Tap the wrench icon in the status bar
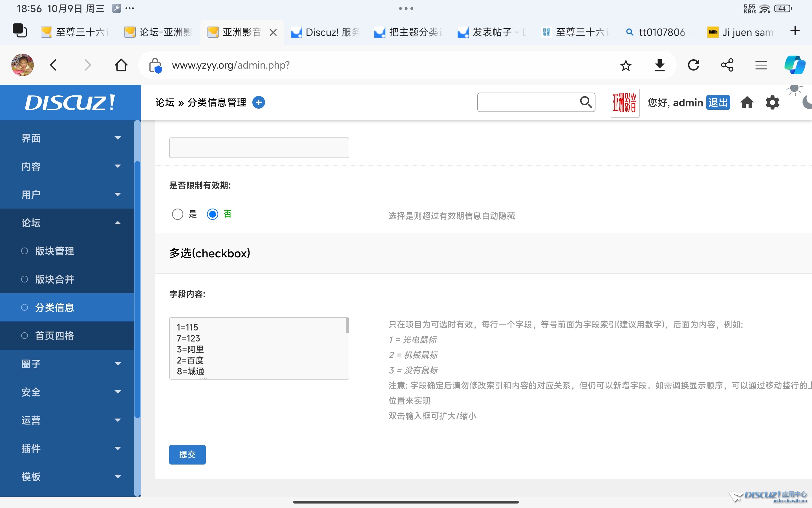 click(x=116, y=8)
